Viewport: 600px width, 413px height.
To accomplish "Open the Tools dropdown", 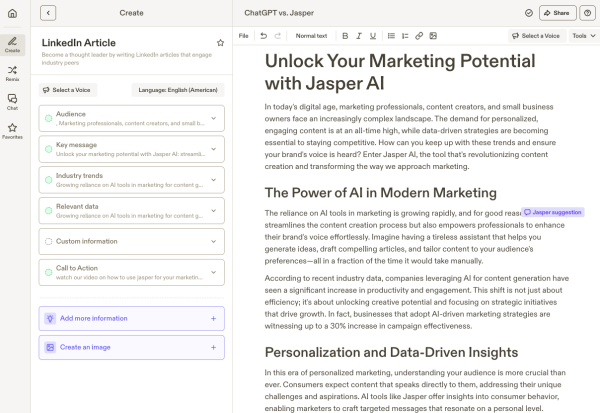I will click(584, 36).
